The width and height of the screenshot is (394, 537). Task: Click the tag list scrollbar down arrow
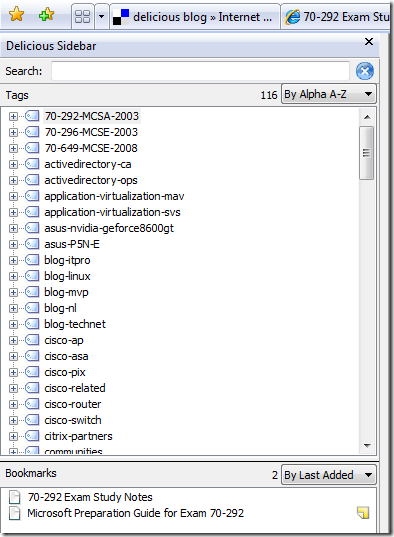coord(367,446)
